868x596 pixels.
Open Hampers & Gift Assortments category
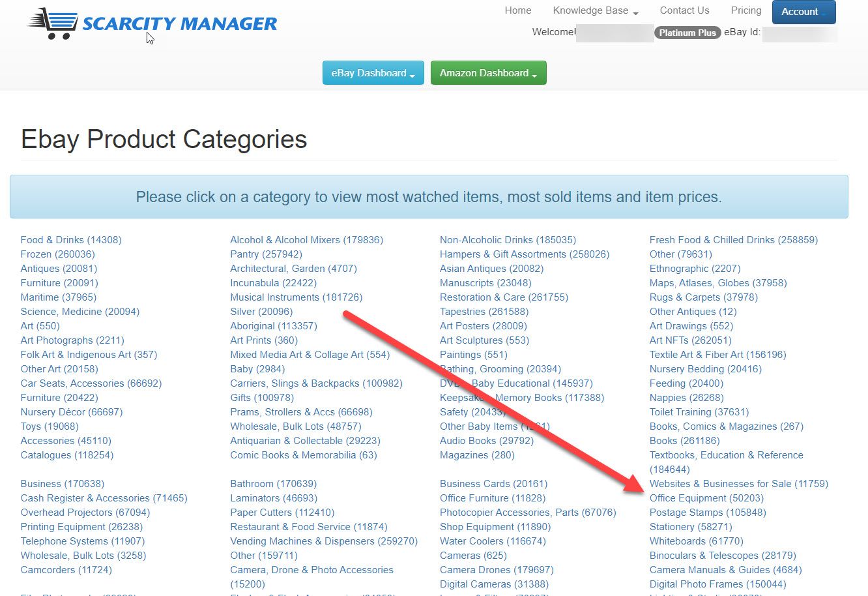pyautogui.click(x=525, y=254)
